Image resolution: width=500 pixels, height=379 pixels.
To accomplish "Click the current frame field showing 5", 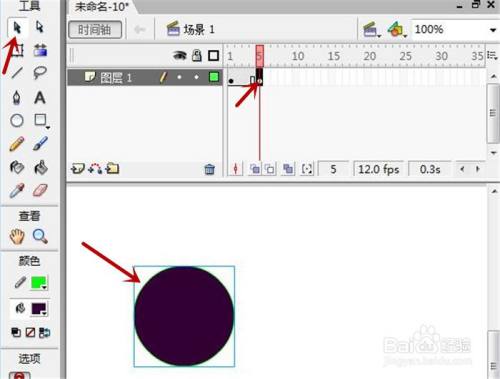I will (334, 169).
